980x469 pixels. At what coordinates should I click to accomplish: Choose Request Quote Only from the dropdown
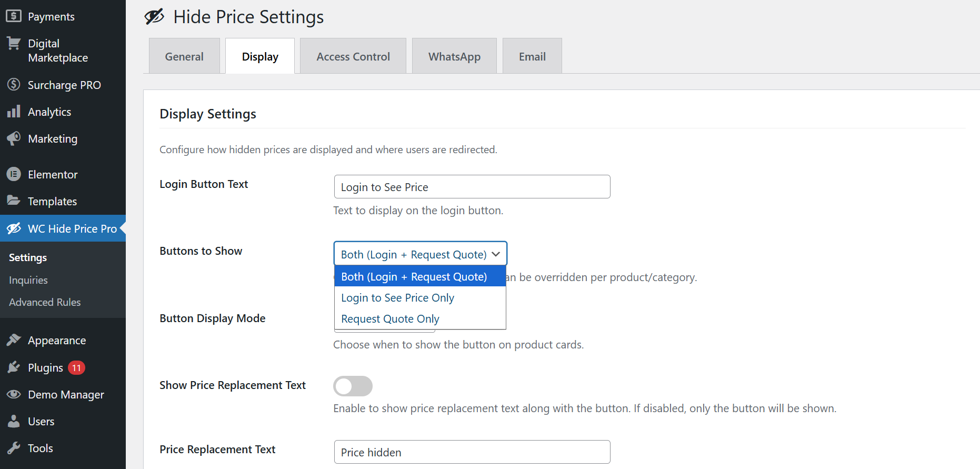click(x=390, y=318)
